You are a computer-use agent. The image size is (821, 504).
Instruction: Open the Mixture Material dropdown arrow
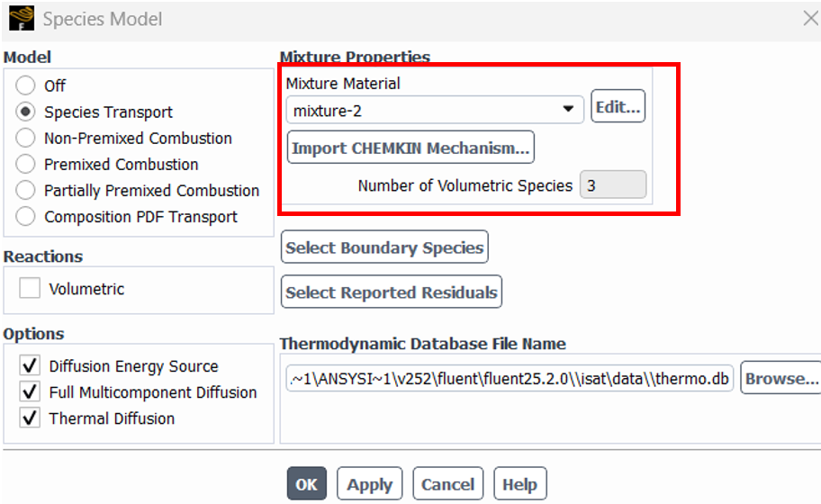(x=568, y=110)
